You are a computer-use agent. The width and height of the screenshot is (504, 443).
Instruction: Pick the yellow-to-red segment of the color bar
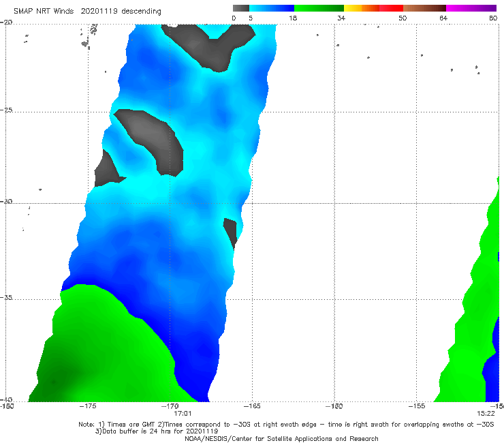pos(373,8)
